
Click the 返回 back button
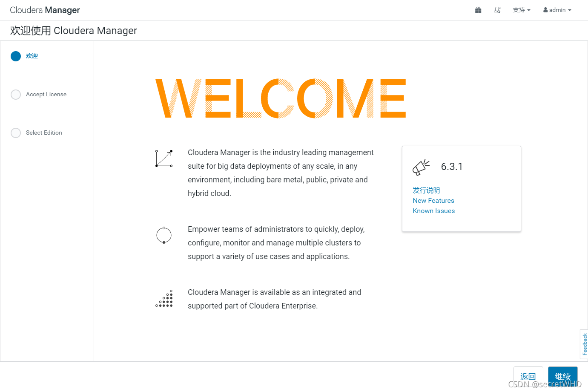[528, 377]
